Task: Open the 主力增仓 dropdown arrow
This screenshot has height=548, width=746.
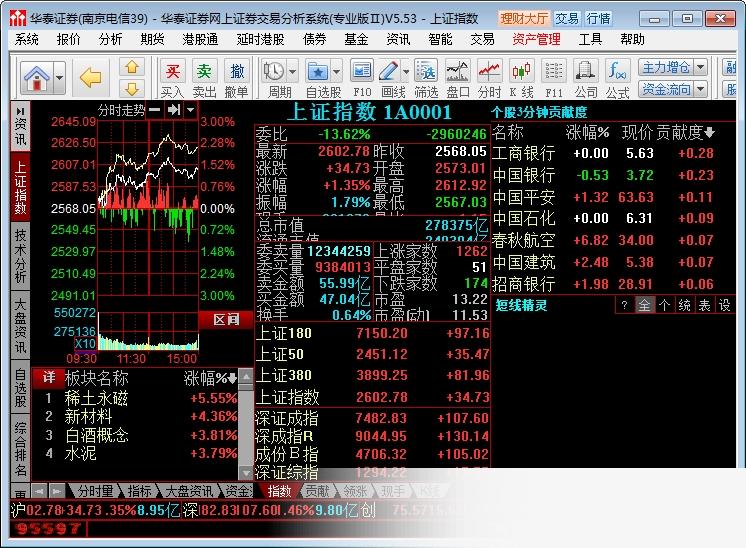Action: (700, 67)
